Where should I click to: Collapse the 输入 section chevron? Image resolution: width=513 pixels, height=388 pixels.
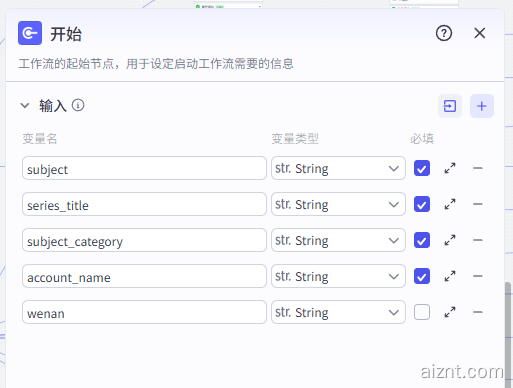[x=25, y=106]
